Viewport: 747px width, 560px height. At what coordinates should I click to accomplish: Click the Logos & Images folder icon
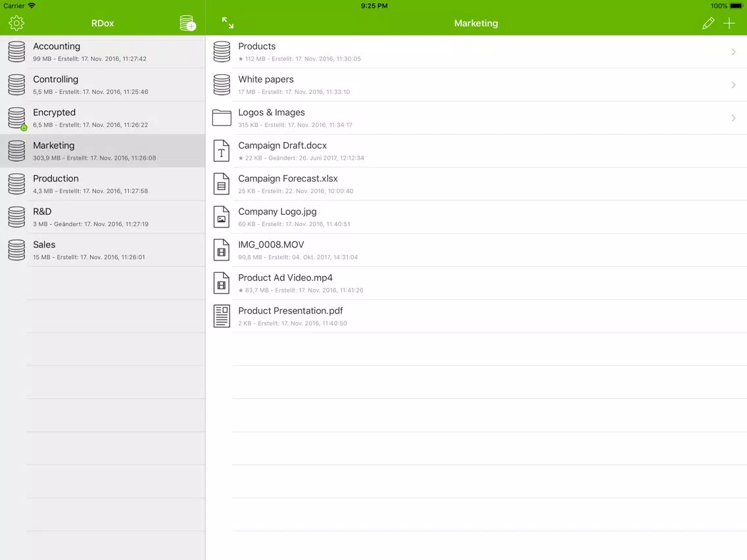tap(222, 118)
